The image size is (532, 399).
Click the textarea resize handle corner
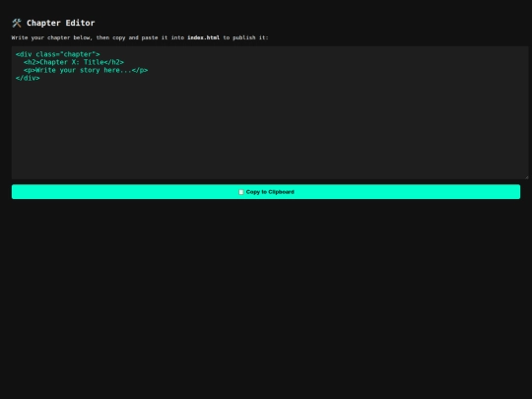(526, 176)
